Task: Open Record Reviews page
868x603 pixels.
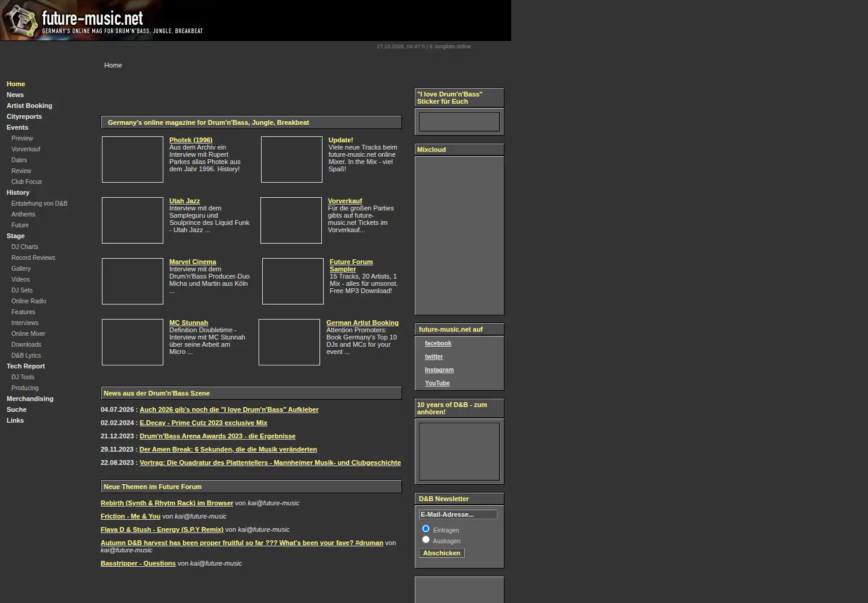Action: (33, 257)
